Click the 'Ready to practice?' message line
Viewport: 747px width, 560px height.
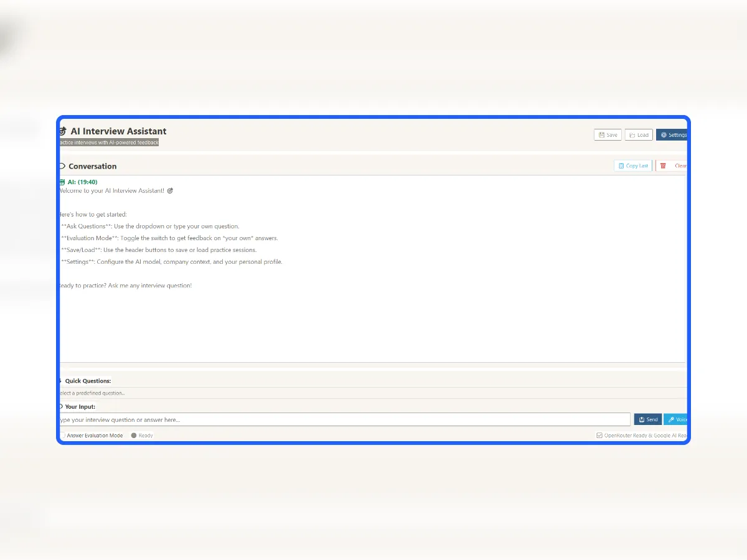click(x=125, y=286)
